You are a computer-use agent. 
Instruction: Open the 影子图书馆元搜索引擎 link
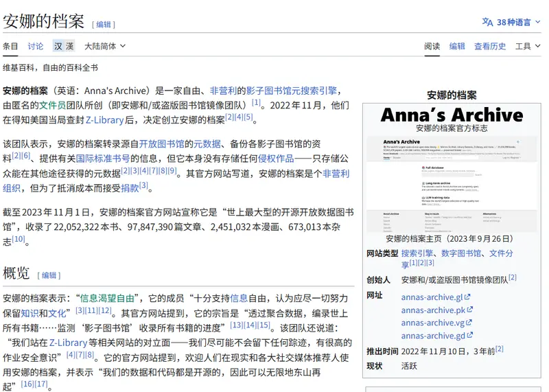click(291, 91)
